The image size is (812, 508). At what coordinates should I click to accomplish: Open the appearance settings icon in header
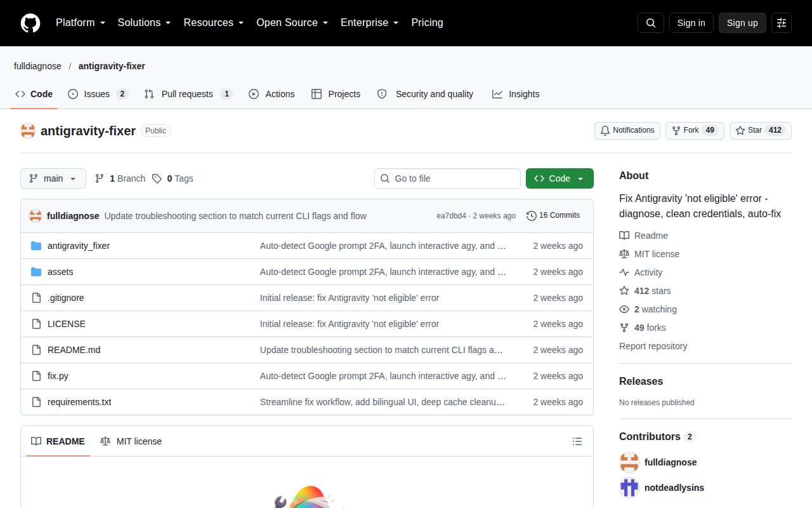782,23
